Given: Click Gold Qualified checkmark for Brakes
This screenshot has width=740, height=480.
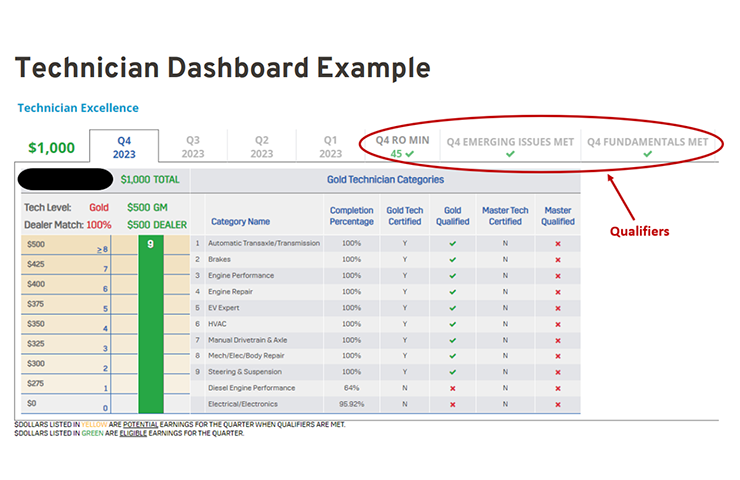Looking at the screenshot, I should tap(452, 259).
